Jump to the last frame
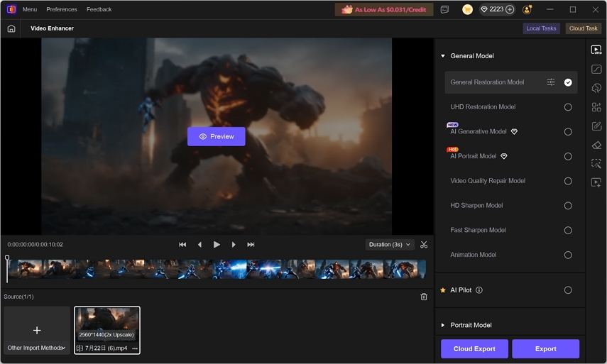 (251, 245)
